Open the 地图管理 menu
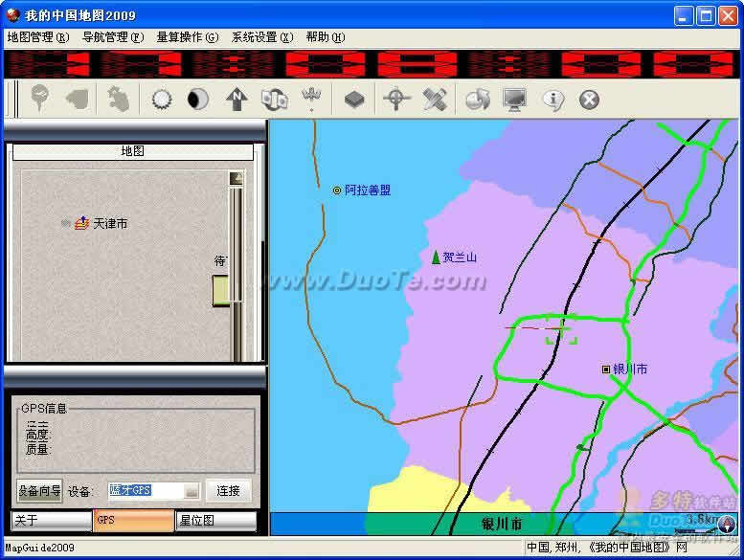744x560 pixels. point(37,37)
